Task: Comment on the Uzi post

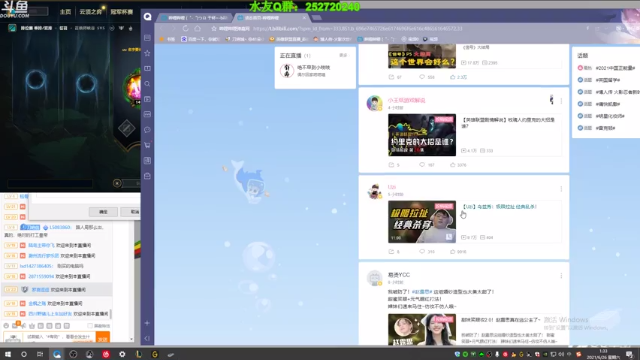Action: point(427,252)
